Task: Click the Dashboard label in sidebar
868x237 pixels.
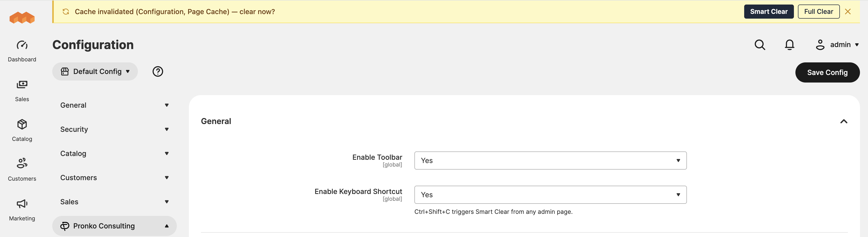Action: (x=22, y=59)
